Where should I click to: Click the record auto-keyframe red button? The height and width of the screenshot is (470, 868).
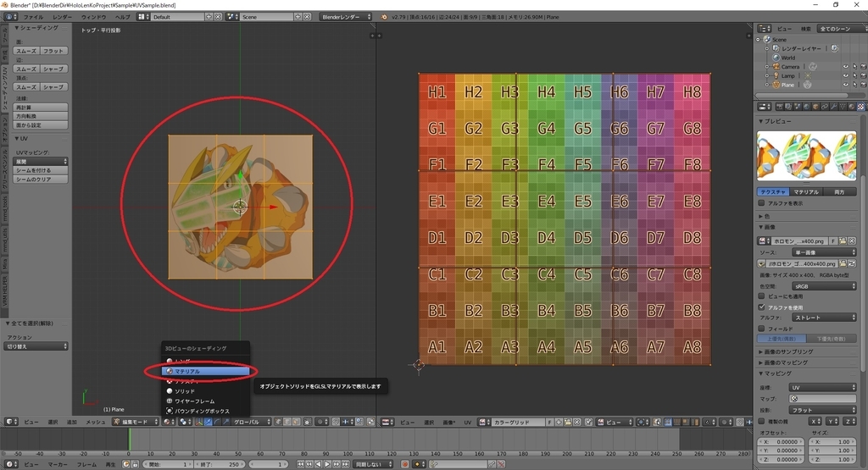tap(405, 464)
